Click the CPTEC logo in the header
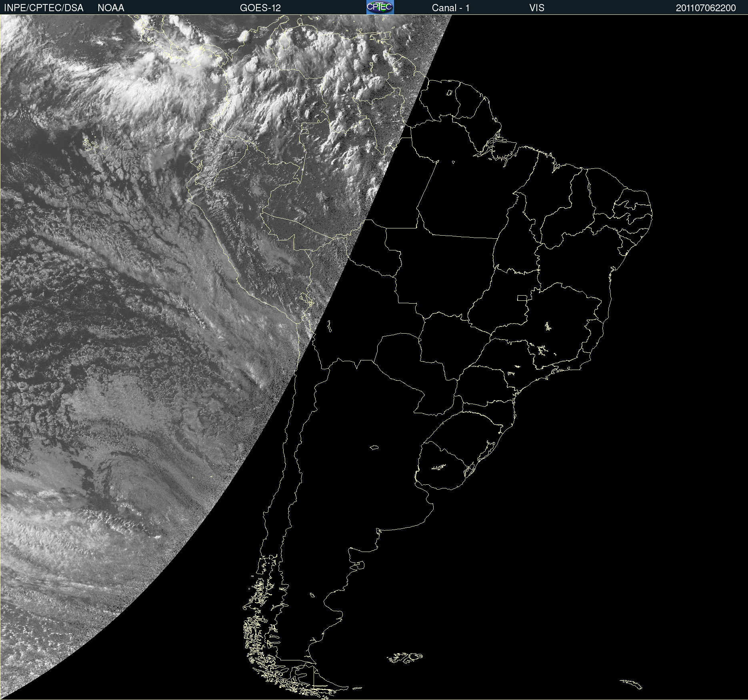The image size is (748, 700). [x=380, y=7]
